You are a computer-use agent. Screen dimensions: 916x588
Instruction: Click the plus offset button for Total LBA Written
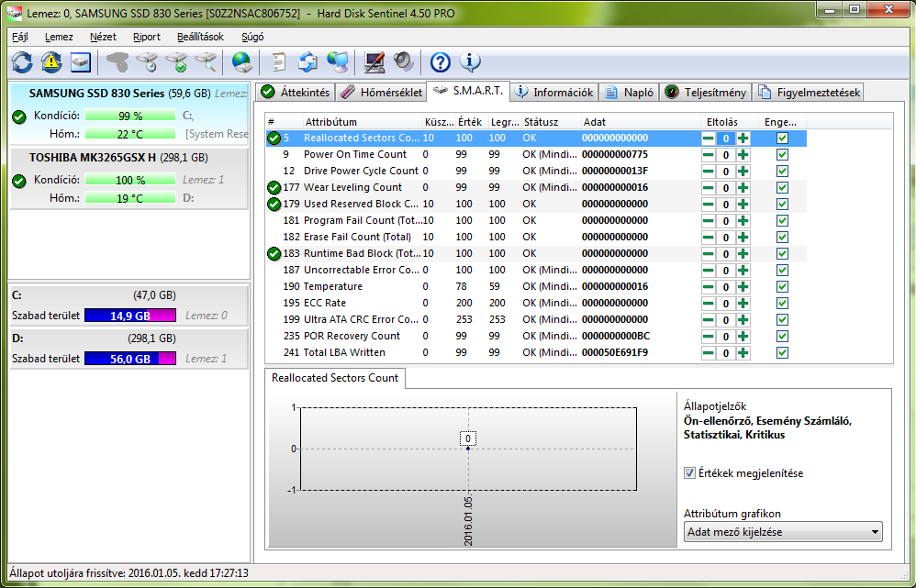(x=743, y=352)
